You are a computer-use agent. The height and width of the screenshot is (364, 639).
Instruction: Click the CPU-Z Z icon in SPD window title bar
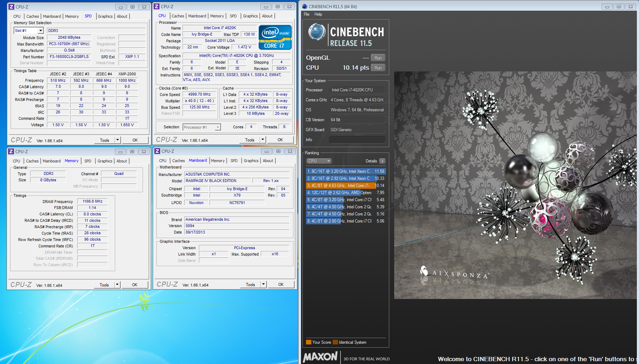[x=11, y=7]
